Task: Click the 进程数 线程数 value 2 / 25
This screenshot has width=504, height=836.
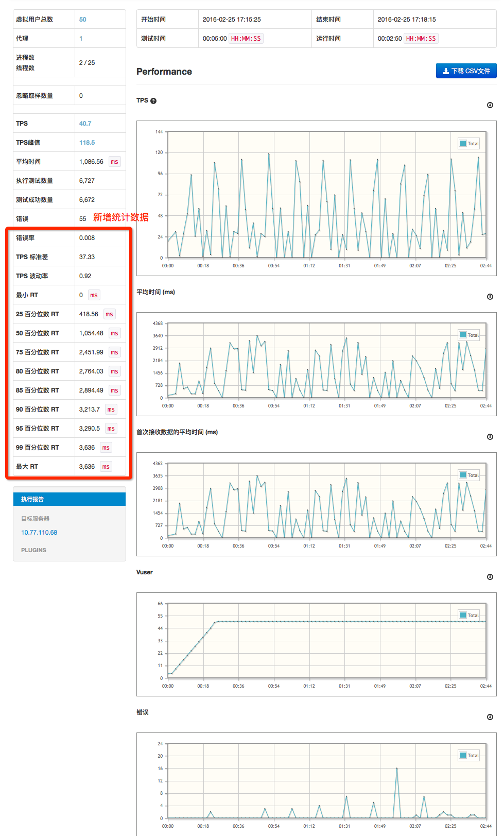Action: point(87,63)
